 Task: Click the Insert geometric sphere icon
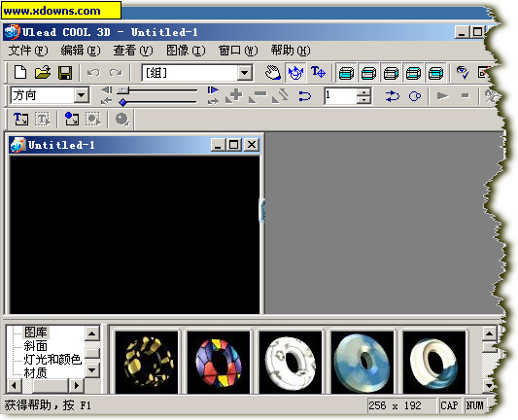point(121,119)
